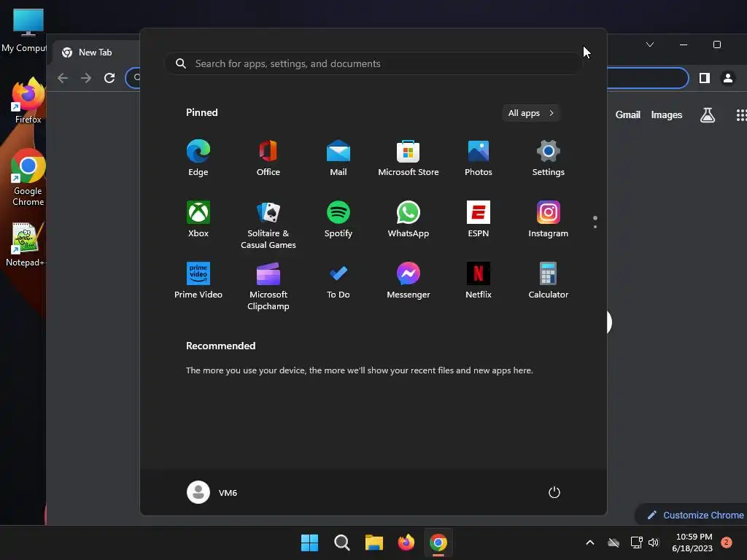Open Google apps grid in Chrome
This screenshot has width=747, height=560.
click(x=741, y=114)
